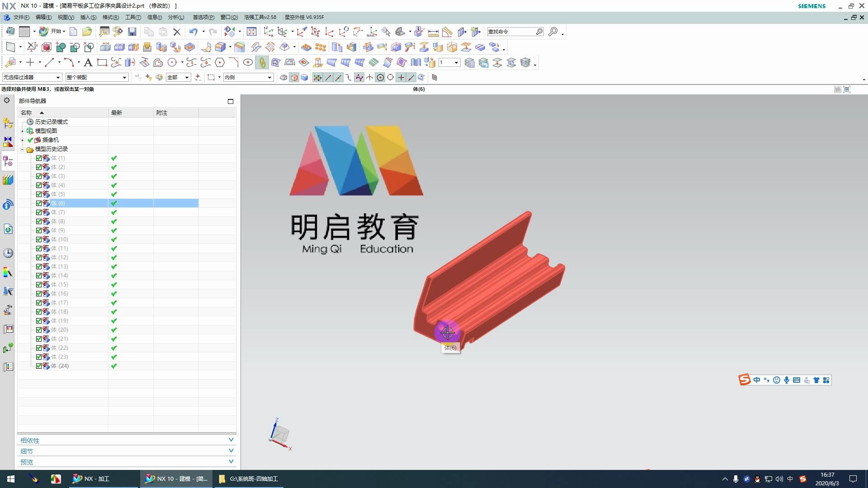Sort tree by the 名称 column header
The height and width of the screenshot is (488, 868).
click(63, 113)
